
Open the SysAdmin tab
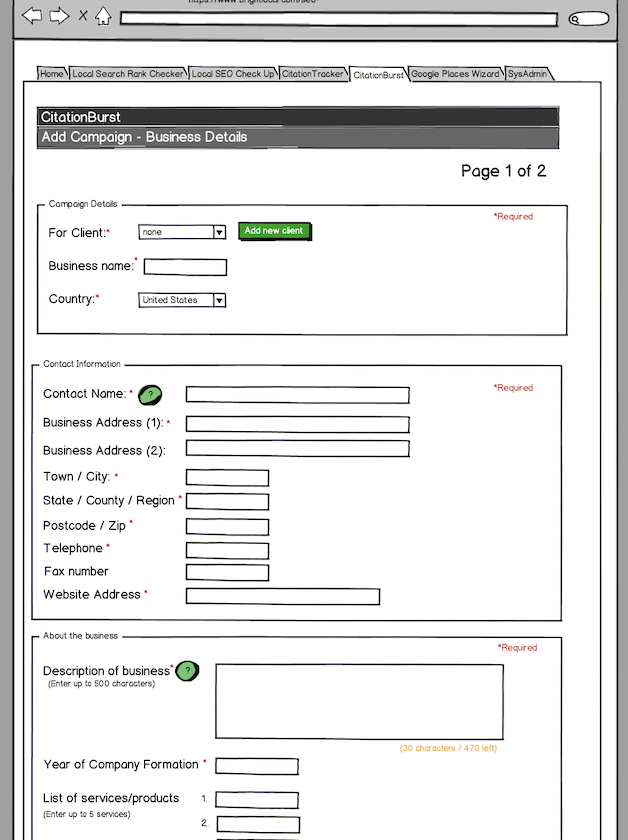click(x=528, y=73)
